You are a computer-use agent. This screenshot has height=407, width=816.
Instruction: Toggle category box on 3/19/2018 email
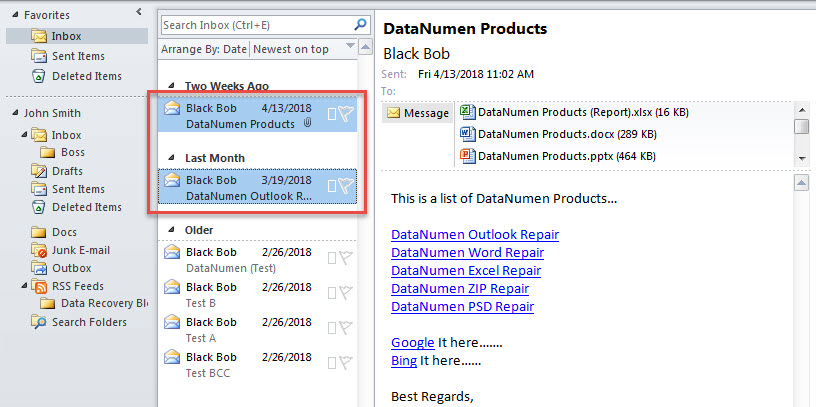click(x=332, y=186)
